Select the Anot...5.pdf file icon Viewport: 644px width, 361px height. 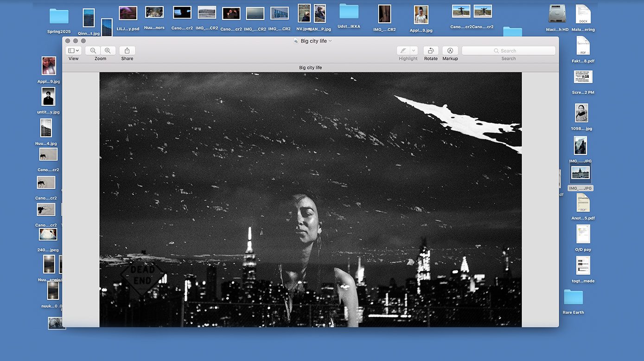tap(583, 203)
